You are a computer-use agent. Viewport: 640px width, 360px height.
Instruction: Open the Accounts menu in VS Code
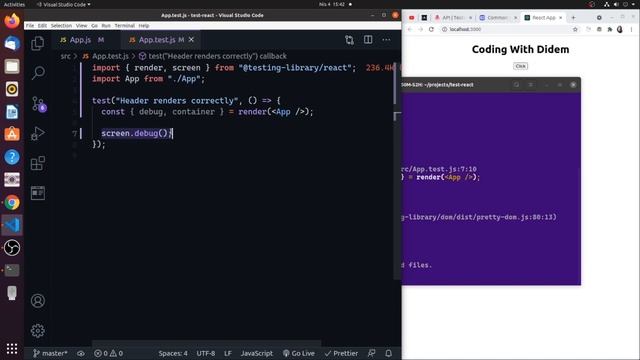[x=38, y=301]
